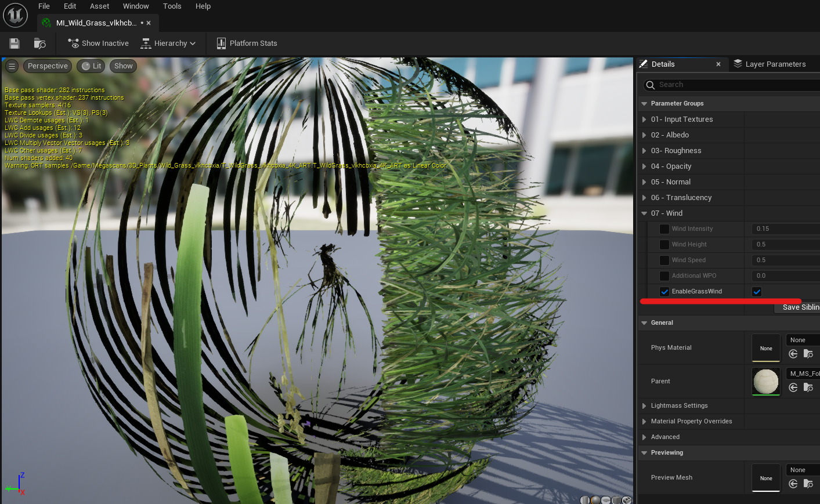The height and width of the screenshot is (504, 820).
Task: Enable the Wind Intensity override checkbox
Action: point(664,229)
